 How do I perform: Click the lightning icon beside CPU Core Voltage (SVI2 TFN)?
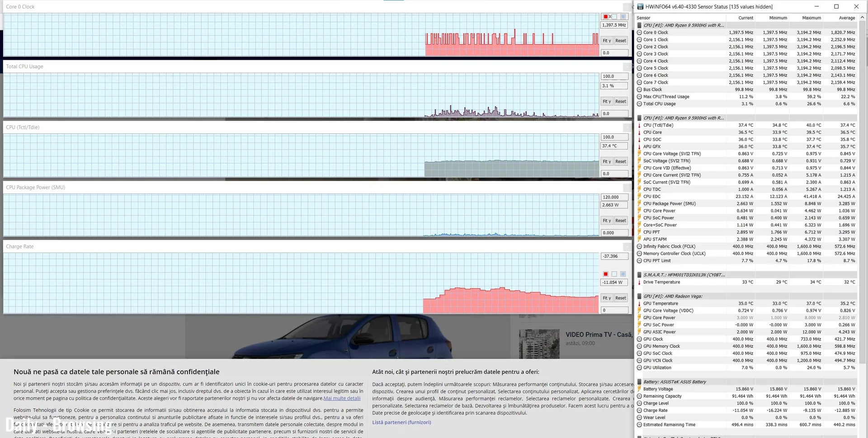click(x=639, y=154)
